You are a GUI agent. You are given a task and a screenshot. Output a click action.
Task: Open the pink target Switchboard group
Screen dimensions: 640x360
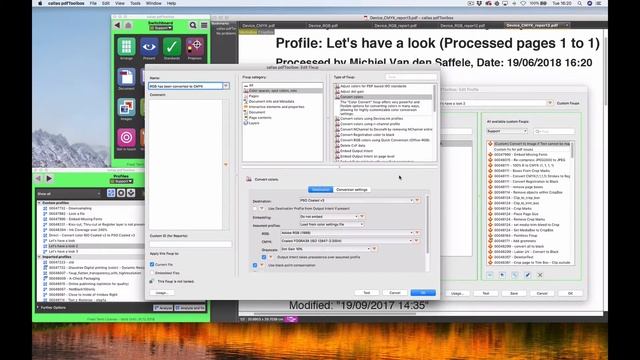pyautogui.click(x=126, y=137)
